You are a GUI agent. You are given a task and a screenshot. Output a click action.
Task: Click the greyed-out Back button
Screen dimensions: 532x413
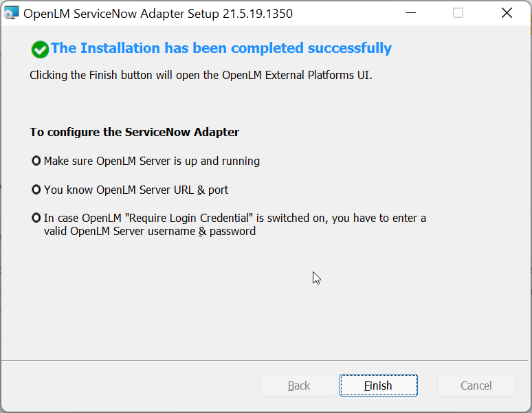pos(299,386)
